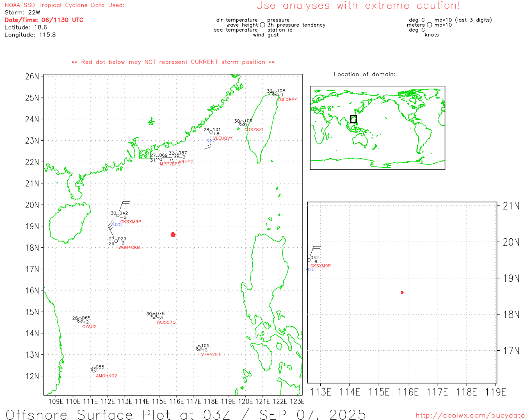This screenshot has height=420, width=525.
Task: Click the 'Longitude: 115.8' text
Action: click(x=30, y=35)
